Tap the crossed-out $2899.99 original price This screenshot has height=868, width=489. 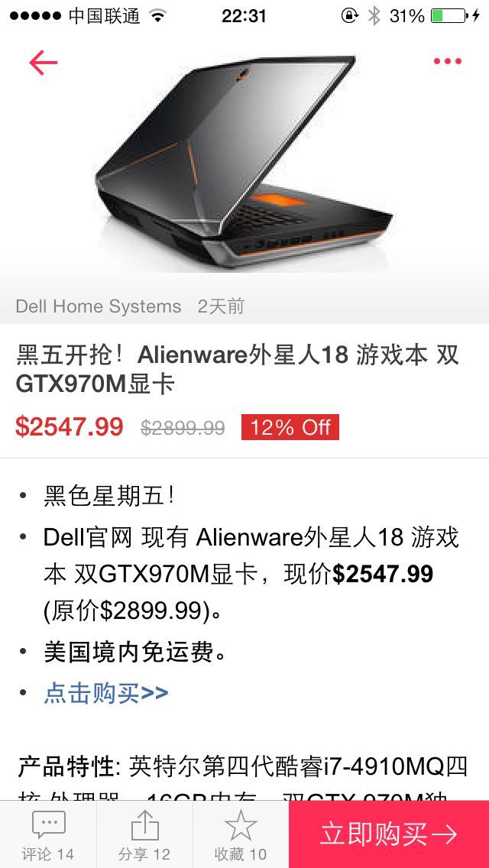pos(183,427)
